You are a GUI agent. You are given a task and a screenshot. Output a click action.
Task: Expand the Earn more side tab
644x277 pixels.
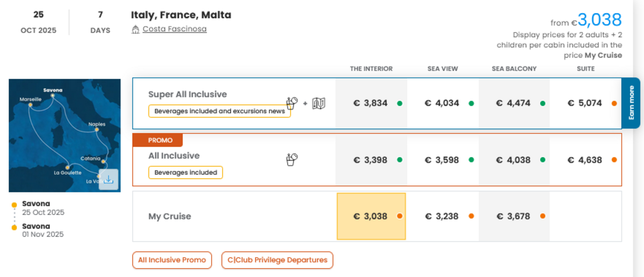(x=631, y=103)
